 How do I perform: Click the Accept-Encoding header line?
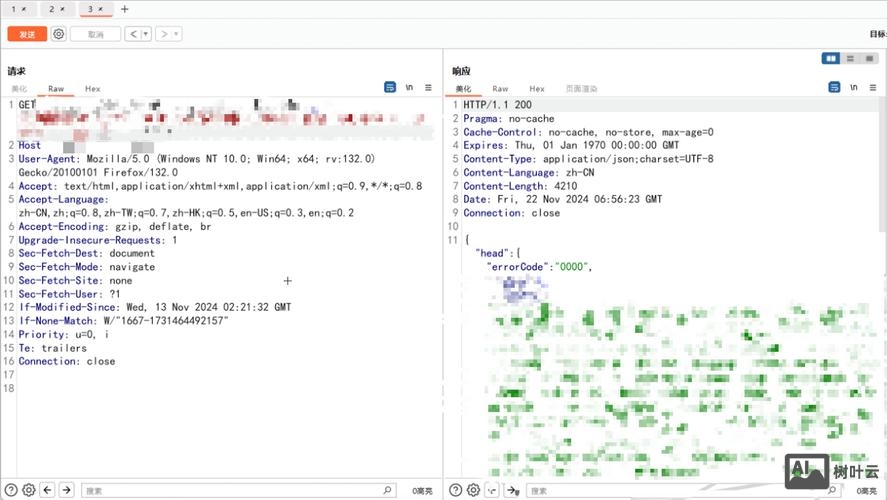[115, 226]
